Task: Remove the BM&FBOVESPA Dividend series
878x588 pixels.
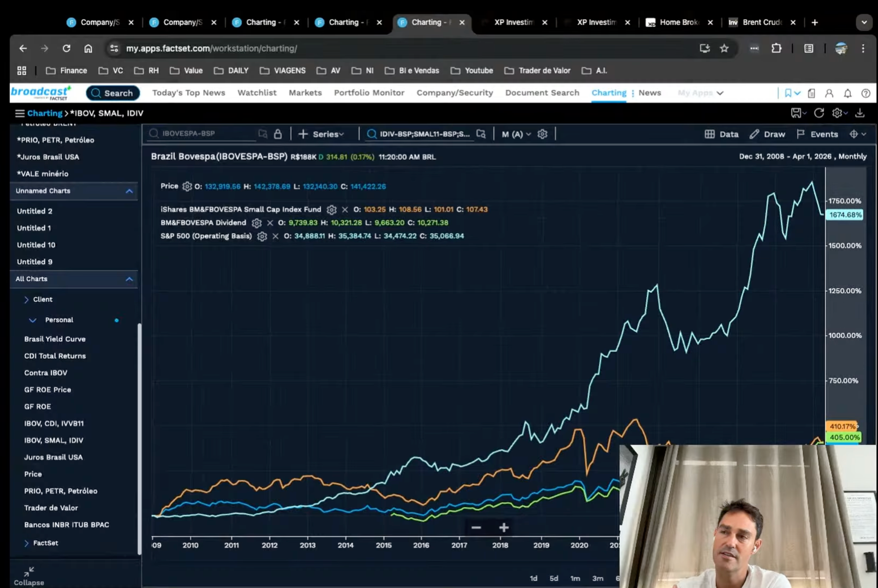Action: 270,223
